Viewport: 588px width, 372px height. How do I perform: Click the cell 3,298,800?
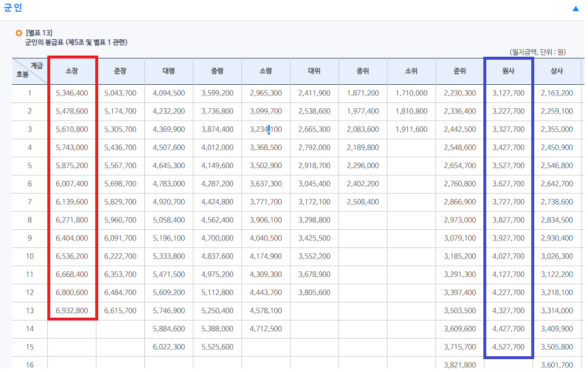[314, 220]
